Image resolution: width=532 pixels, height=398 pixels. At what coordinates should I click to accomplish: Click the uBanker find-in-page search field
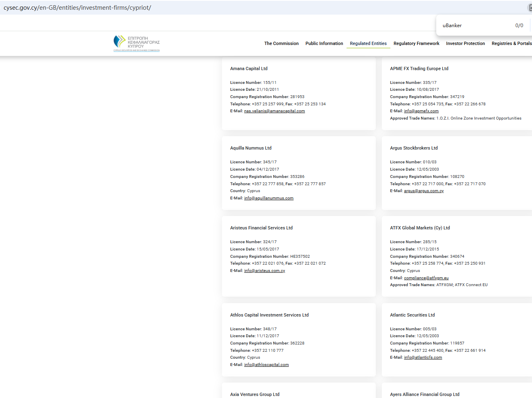click(x=475, y=26)
